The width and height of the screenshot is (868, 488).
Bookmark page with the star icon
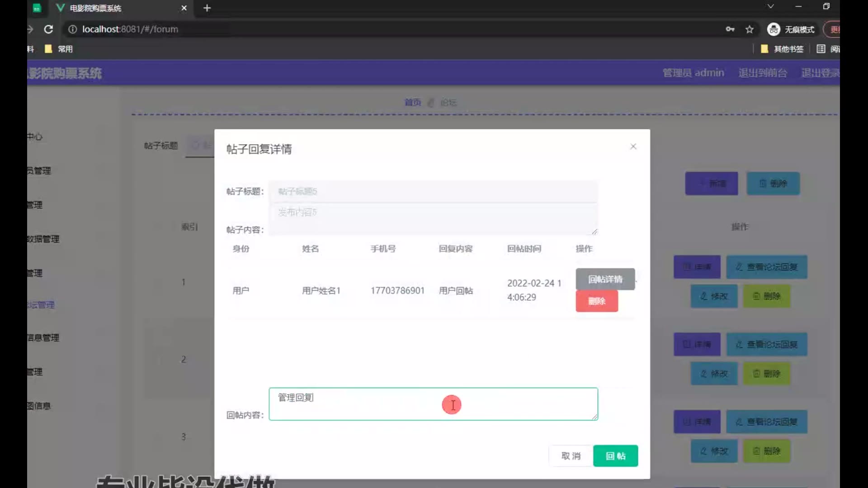750,29
